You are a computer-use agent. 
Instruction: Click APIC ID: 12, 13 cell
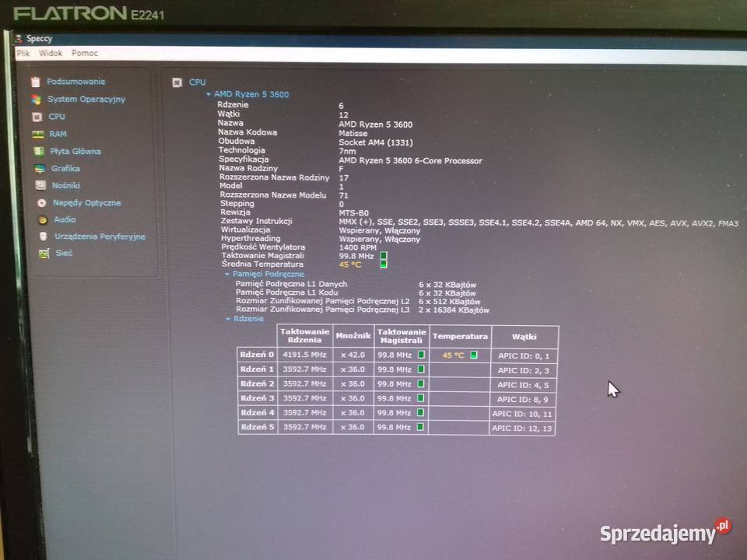coord(522,428)
